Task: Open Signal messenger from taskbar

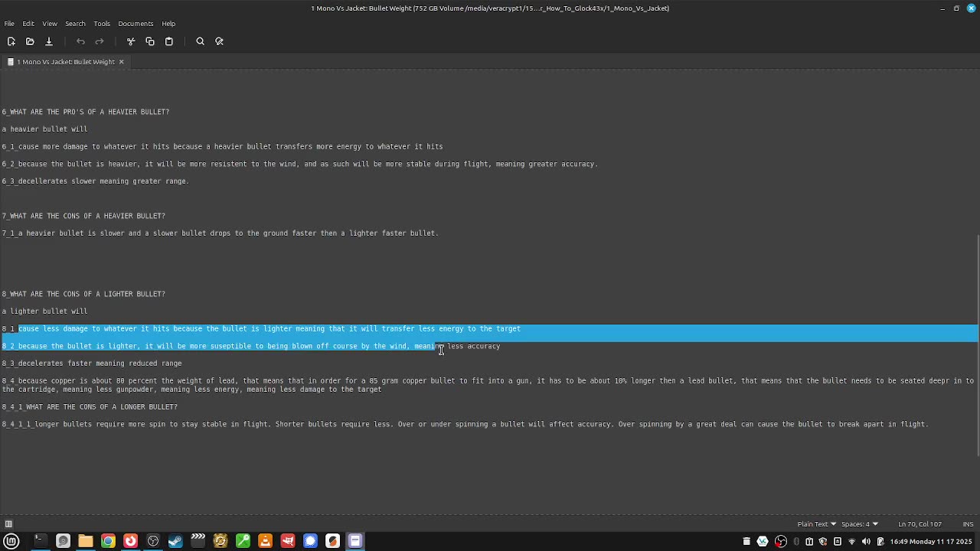Action: (310, 541)
